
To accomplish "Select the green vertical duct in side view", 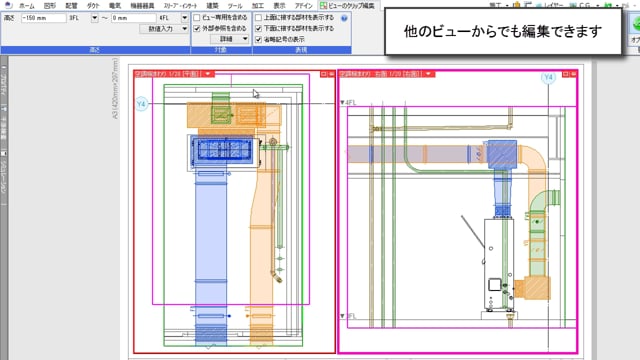I will coord(537,245).
